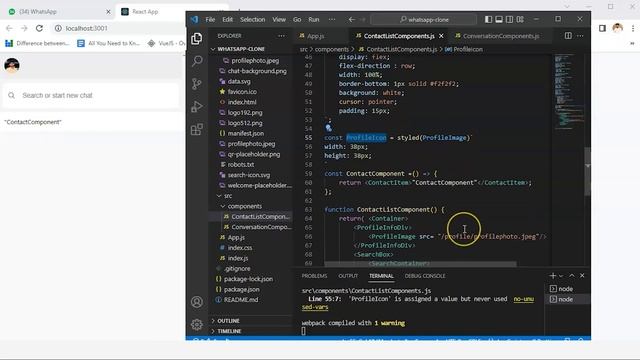The width and height of the screenshot is (640, 360).
Task: Split the editor to the right
Action: tap(568, 36)
